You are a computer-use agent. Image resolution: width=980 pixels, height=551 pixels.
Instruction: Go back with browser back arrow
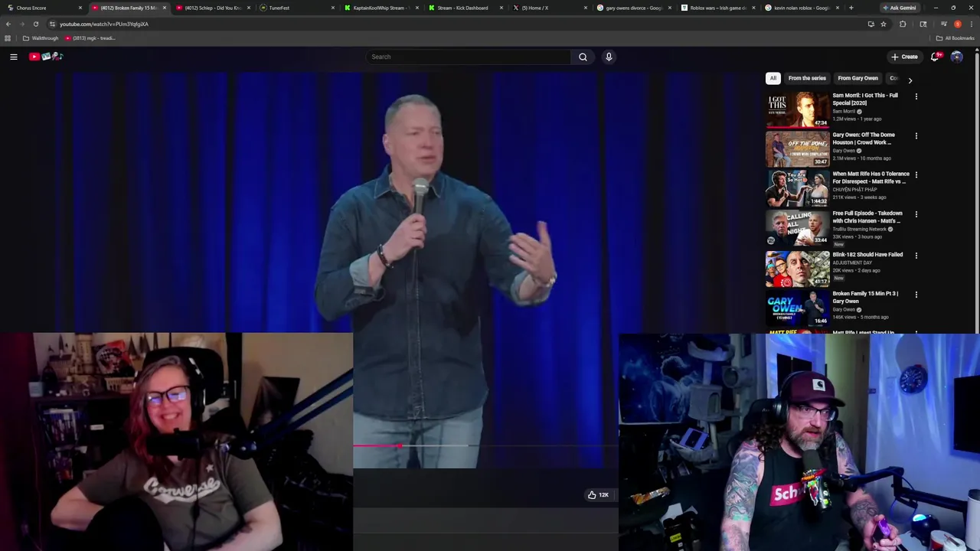click(8, 24)
